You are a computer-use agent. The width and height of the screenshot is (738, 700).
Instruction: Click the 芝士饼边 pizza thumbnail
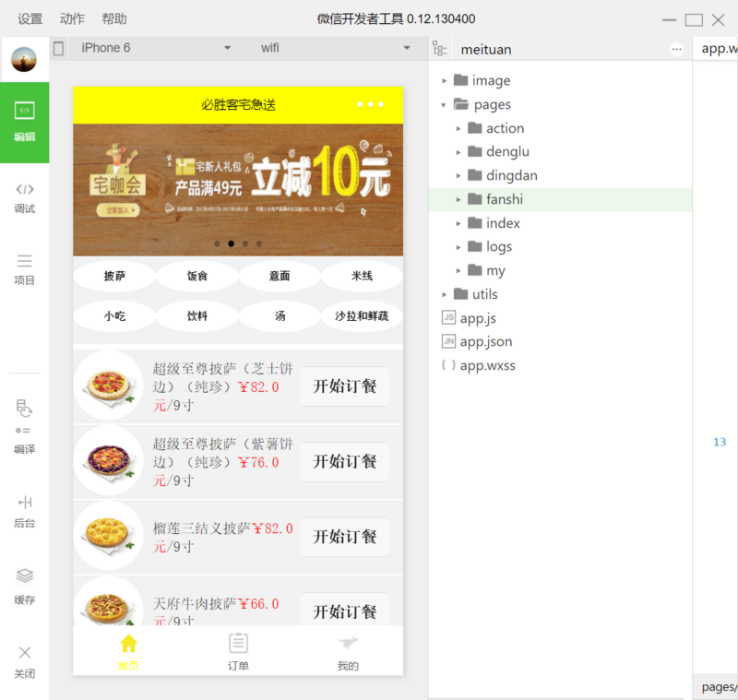click(x=109, y=386)
